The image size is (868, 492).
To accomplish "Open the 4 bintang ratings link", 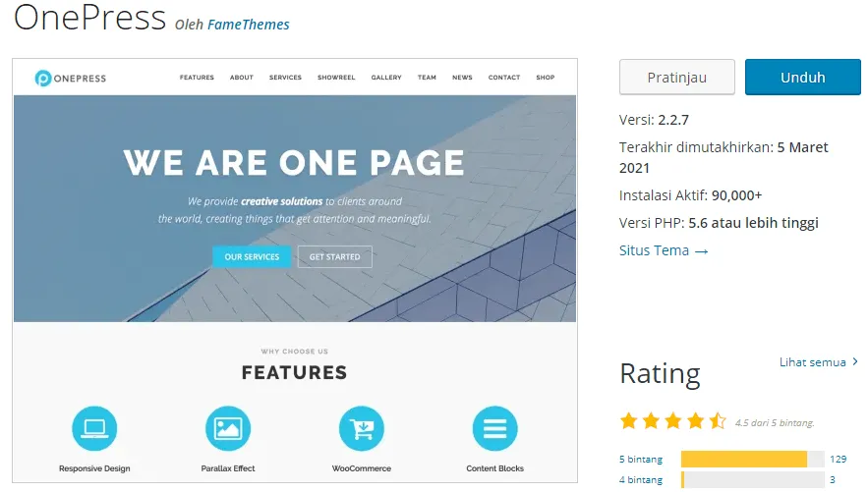I will (640, 480).
